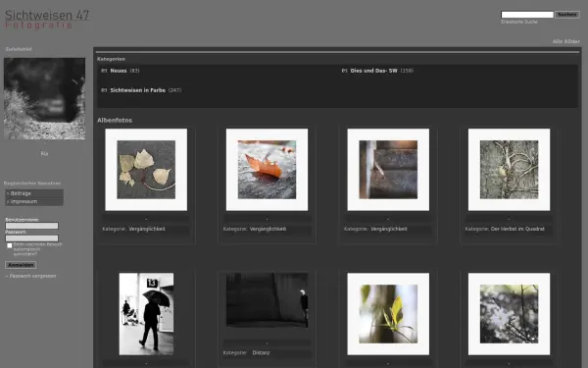Open the Impressum menu entry
Image resolution: width=588 pixels, height=368 pixels.
24,201
